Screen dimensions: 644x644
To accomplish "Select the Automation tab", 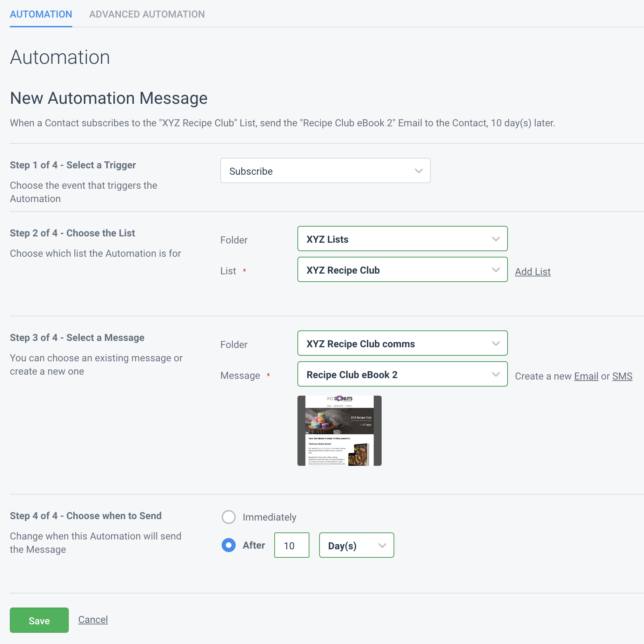I will pyautogui.click(x=41, y=14).
